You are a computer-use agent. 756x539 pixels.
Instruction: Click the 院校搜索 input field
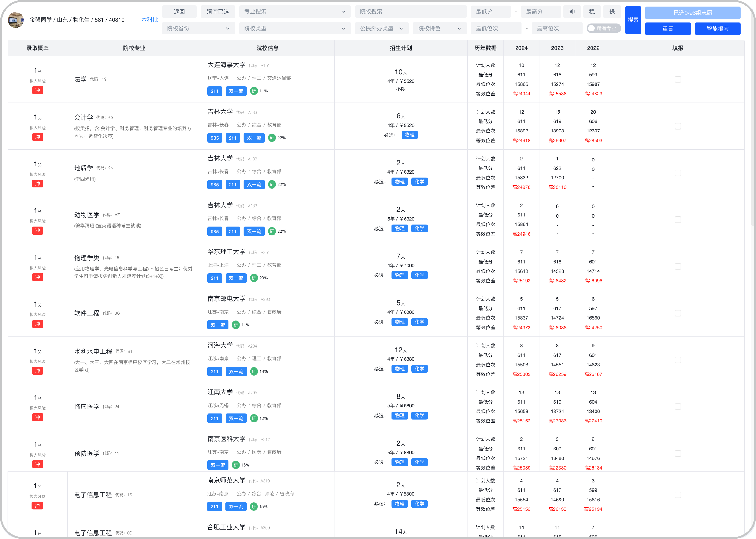click(410, 12)
